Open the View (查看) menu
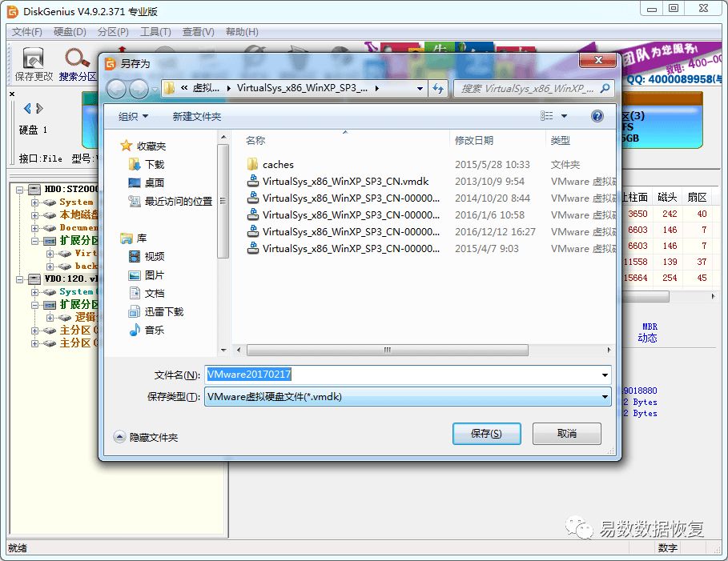 [199, 32]
